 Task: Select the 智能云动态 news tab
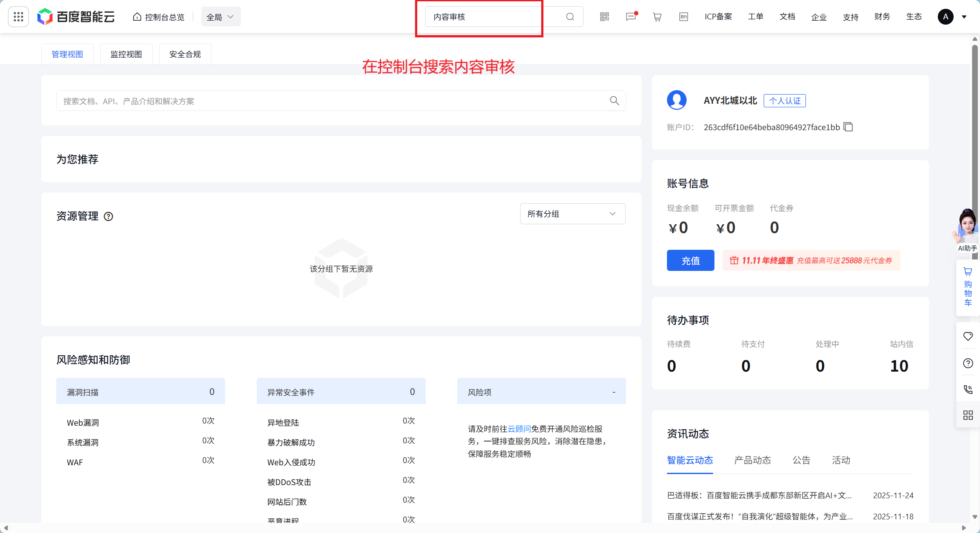pyautogui.click(x=690, y=460)
